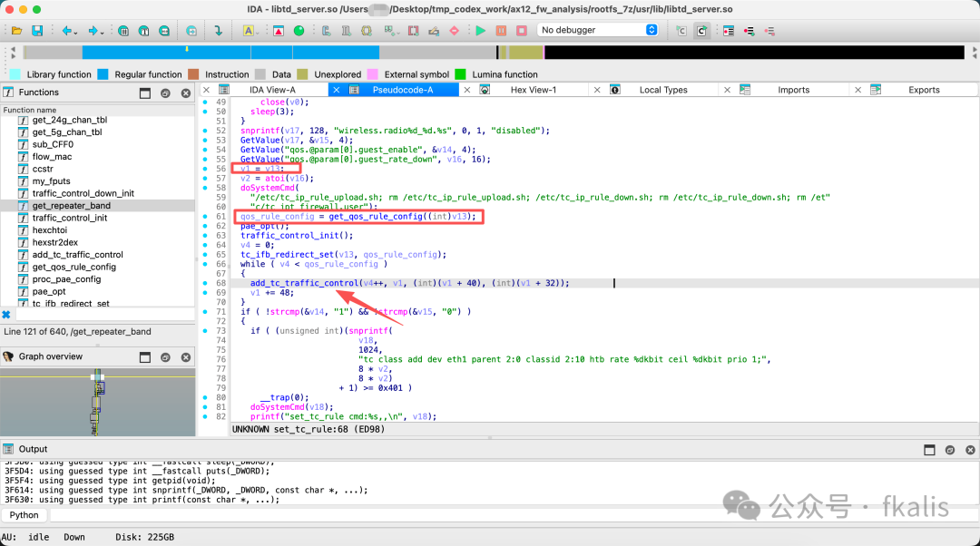Screen dimensions: 980x546
Task: Select pae_opt in the function list
Action: 49,291
